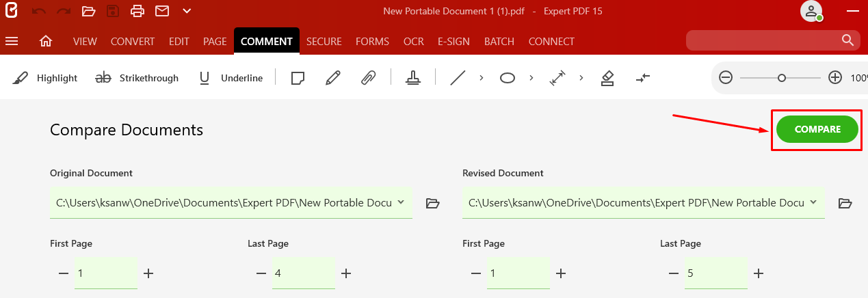Click the Revised Document First Page field
This screenshot has height=298, width=868.
click(x=518, y=273)
